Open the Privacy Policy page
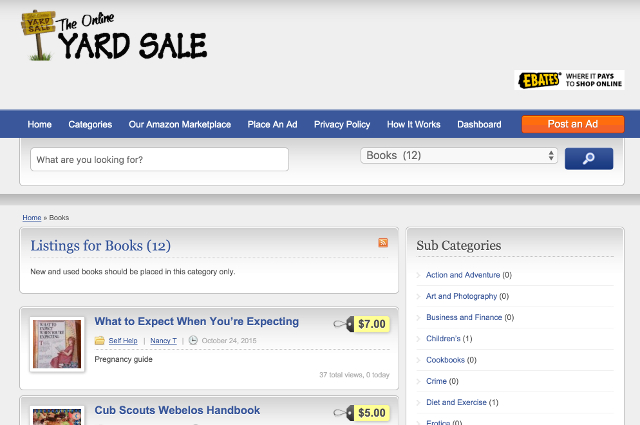Screen dimensions: 640x425 tap(342, 125)
